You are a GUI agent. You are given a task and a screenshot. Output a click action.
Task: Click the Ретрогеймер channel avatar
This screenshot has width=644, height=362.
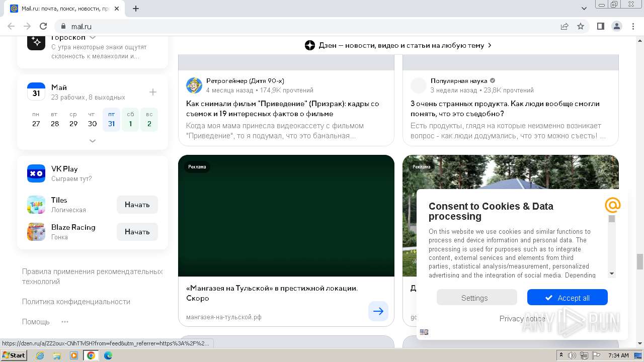coord(194,85)
